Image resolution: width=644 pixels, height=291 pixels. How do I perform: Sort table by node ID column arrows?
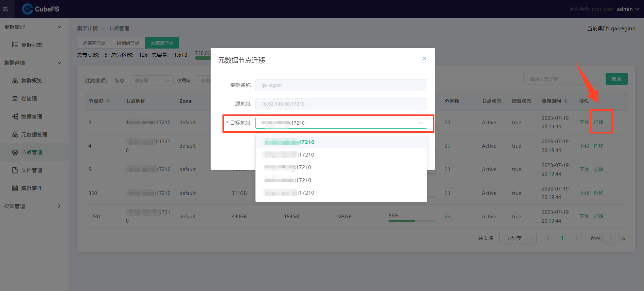pyautogui.click(x=108, y=101)
